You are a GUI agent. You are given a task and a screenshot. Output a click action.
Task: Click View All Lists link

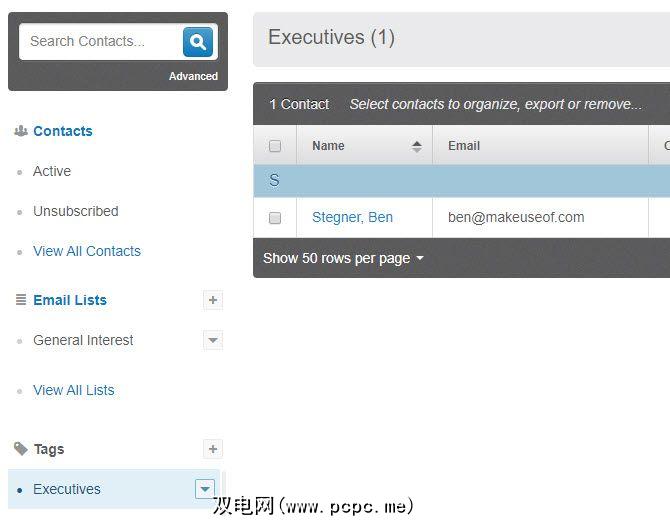[74, 390]
